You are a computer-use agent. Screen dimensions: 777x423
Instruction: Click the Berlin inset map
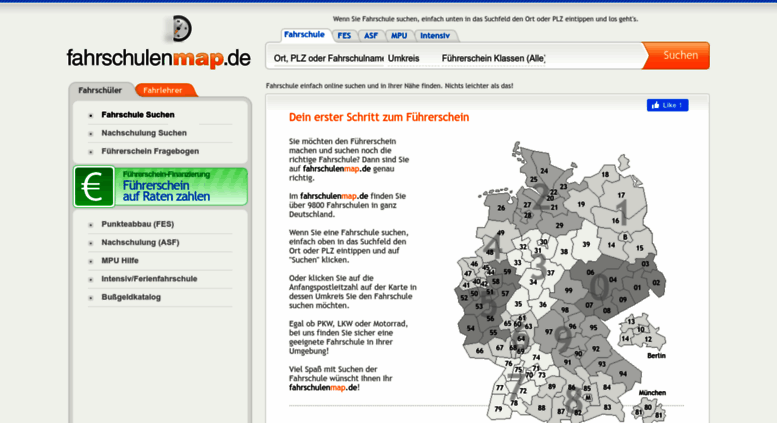642,334
